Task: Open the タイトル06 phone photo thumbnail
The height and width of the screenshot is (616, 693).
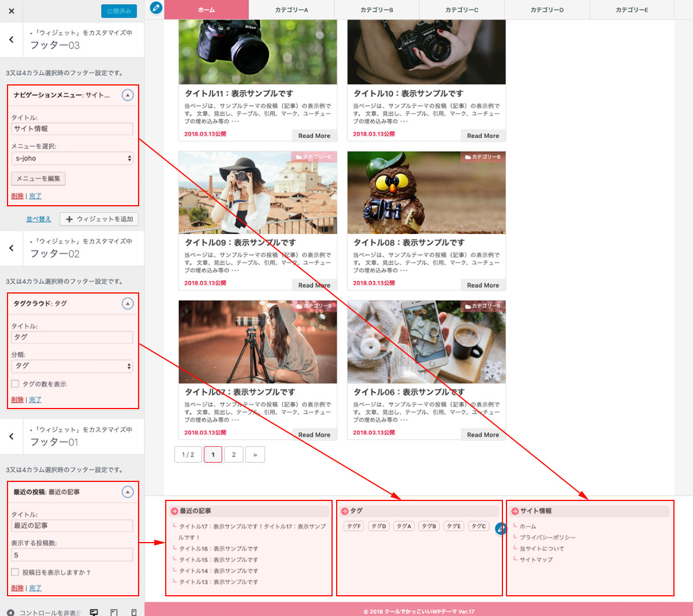Action: pos(426,342)
